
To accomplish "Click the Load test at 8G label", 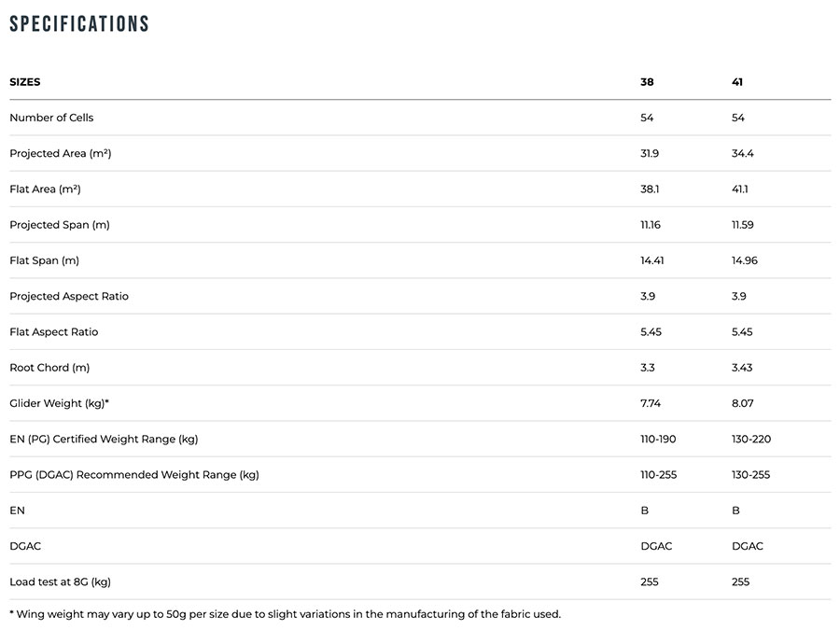I will [x=60, y=581].
